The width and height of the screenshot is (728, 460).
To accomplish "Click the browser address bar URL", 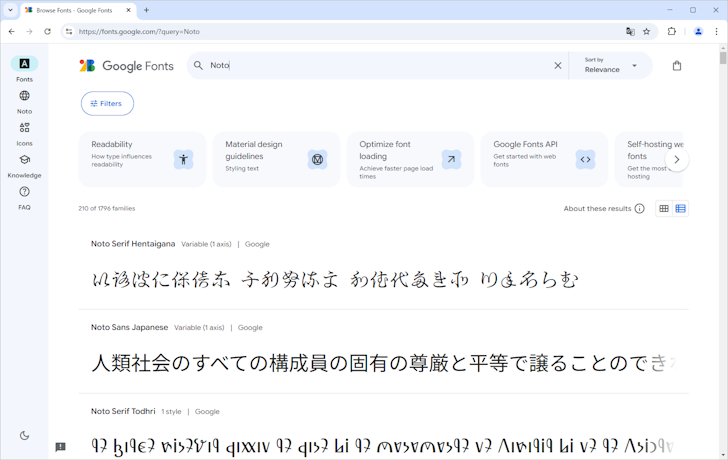I will coord(139,32).
